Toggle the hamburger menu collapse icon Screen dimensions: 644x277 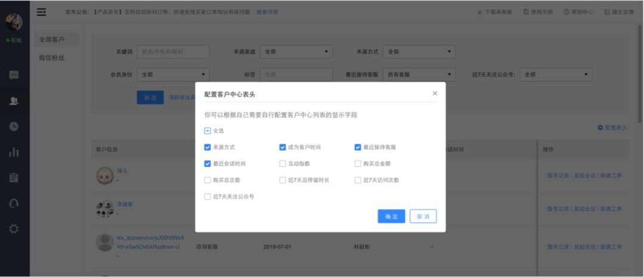coord(42,12)
